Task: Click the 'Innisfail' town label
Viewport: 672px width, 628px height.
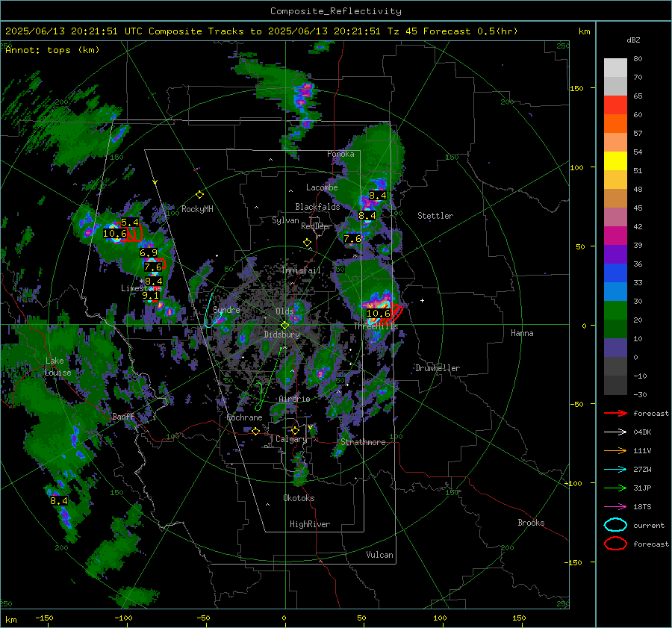Action: [302, 270]
